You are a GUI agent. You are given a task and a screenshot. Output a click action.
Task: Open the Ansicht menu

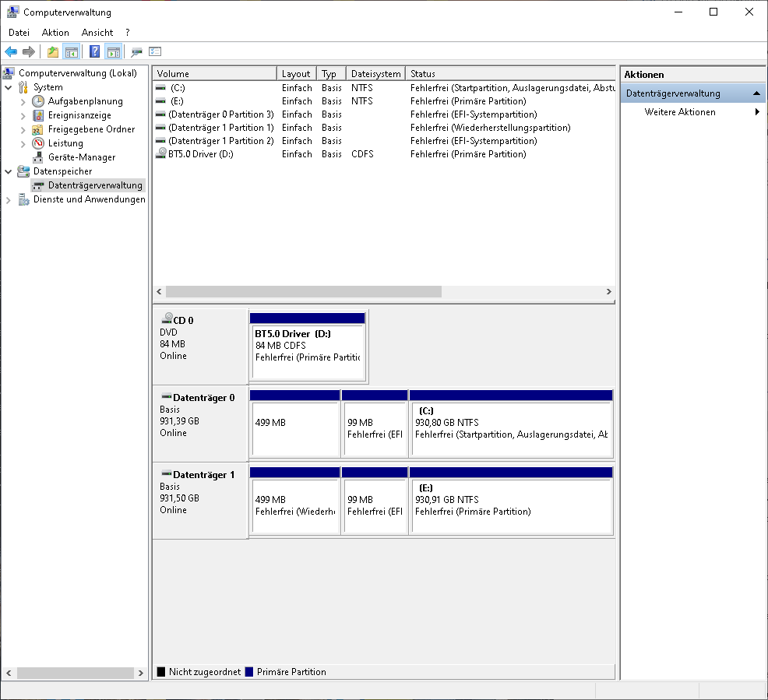(97, 32)
